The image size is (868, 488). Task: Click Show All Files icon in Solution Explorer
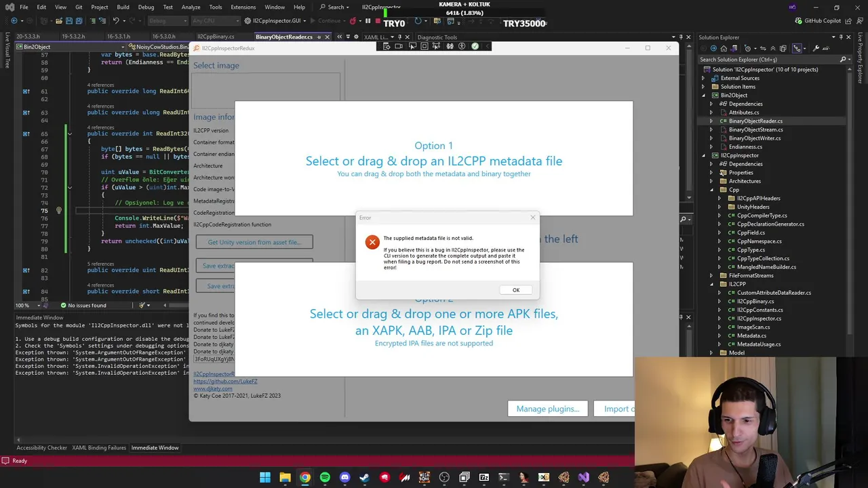[785, 48]
